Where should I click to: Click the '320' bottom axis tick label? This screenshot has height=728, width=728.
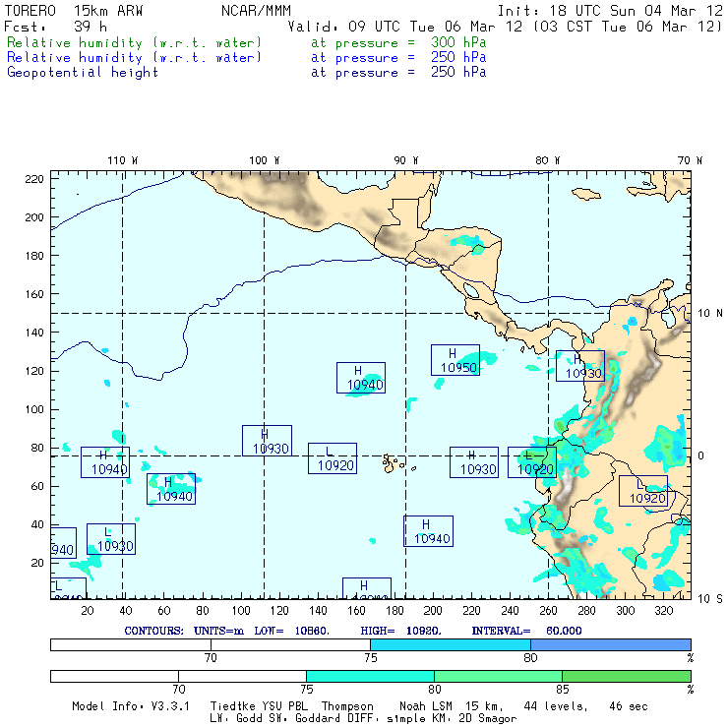click(x=664, y=611)
